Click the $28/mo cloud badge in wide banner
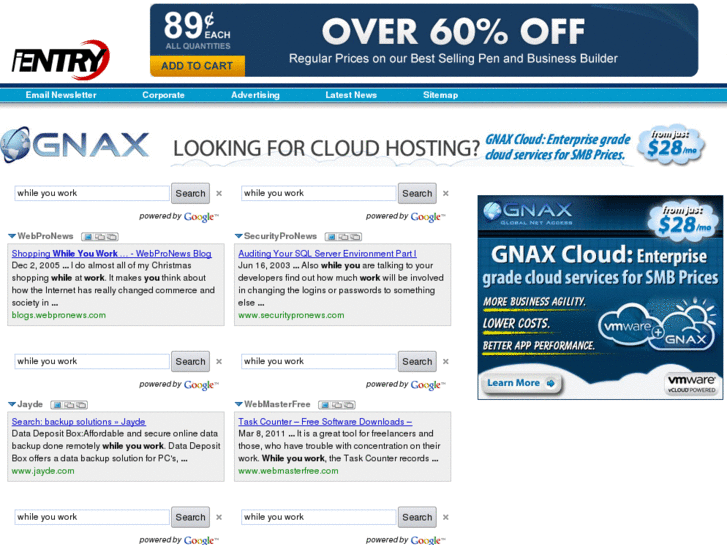727x545 pixels. point(671,146)
